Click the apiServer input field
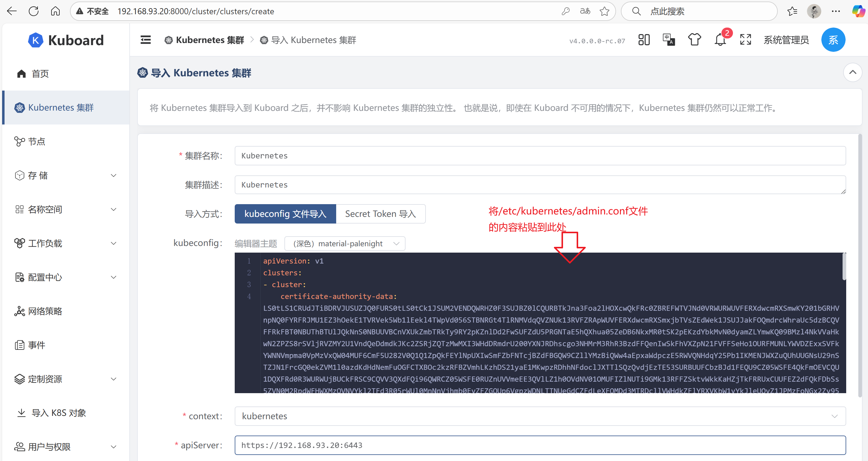This screenshot has width=868, height=461. pyautogui.click(x=540, y=445)
